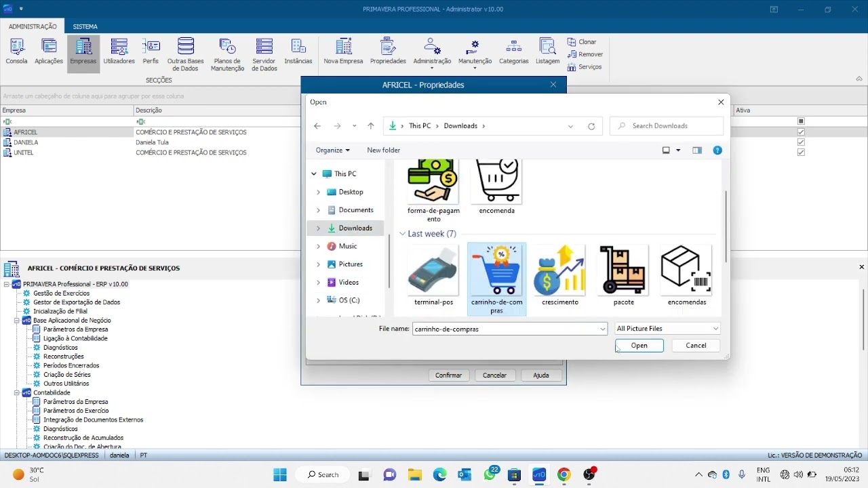Open the Listagem ribbon icon
Image resolution: width=868 pixels, height=488 pixels.
[x=547, y=52]
